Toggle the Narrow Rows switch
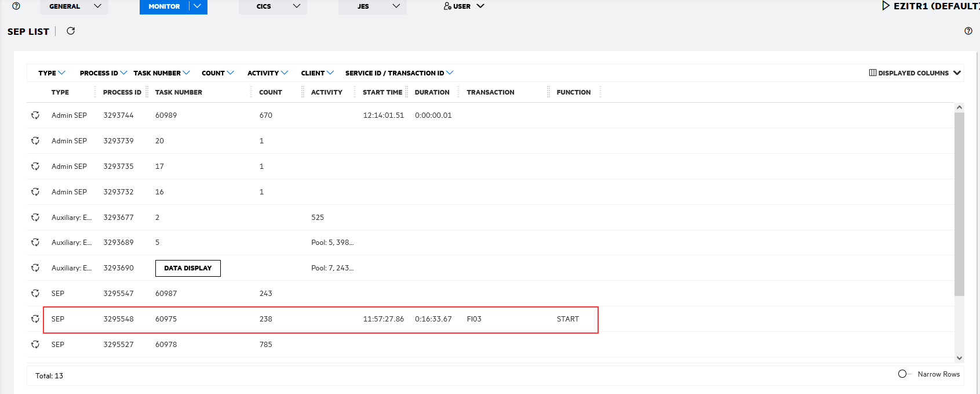Image resolution: width=980 pixels, height=394 pixels. click(903, 374)
